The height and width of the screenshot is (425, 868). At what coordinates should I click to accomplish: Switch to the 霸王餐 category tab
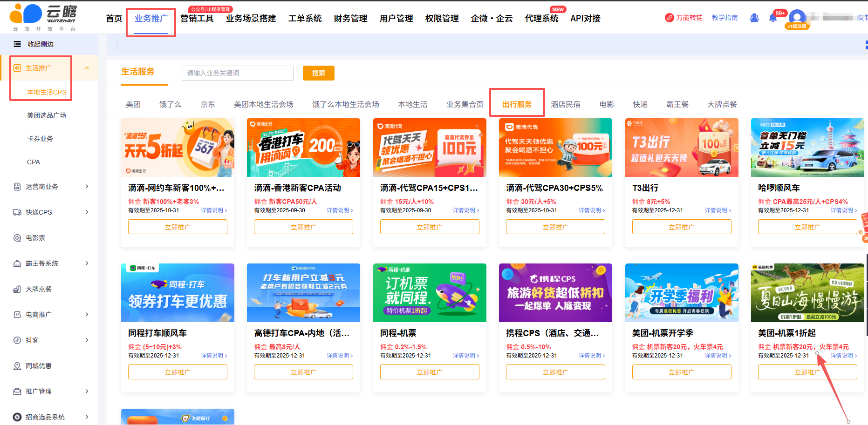click(x=677, y=104)
